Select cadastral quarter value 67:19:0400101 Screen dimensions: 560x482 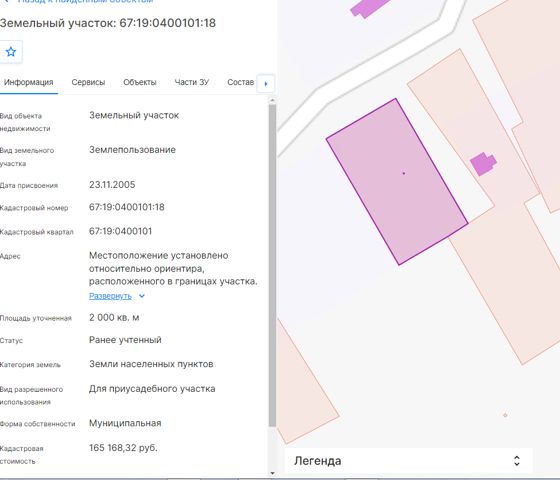click(120, 231)
